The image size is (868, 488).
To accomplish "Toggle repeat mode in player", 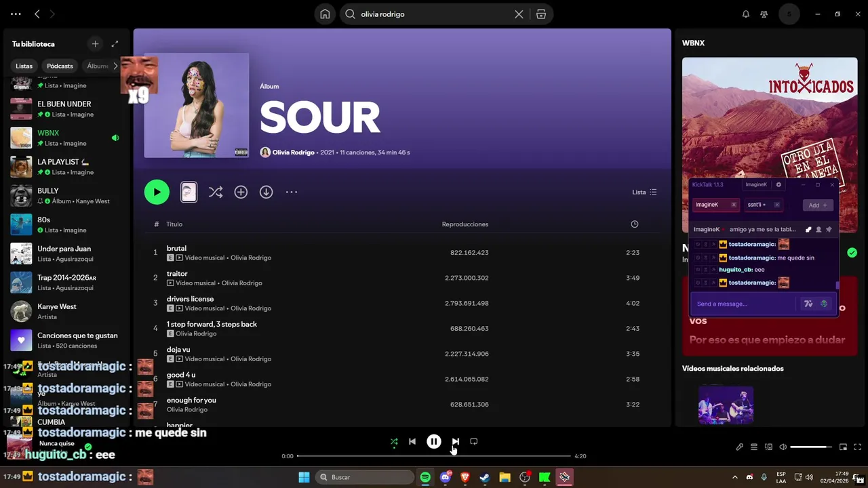I will coord(474,441).
